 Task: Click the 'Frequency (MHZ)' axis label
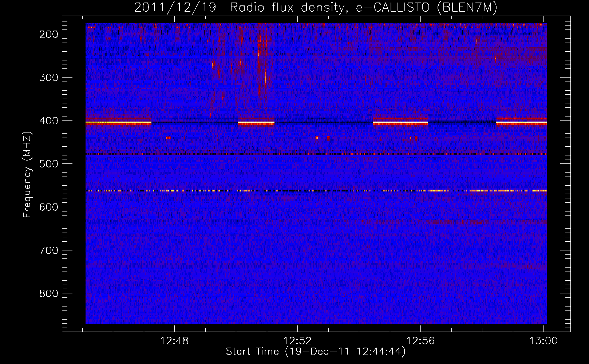[x=27, y=175]
